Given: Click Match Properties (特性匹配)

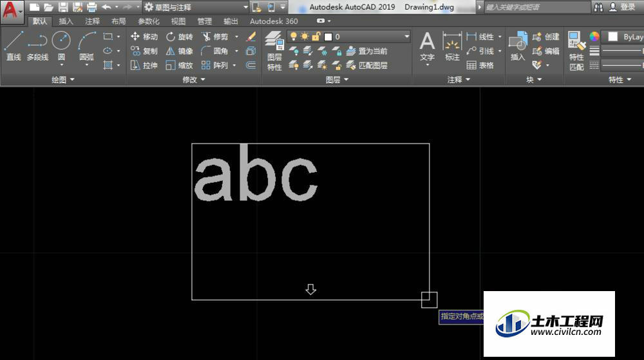Looking at the screenshot, I should [576, 52].
